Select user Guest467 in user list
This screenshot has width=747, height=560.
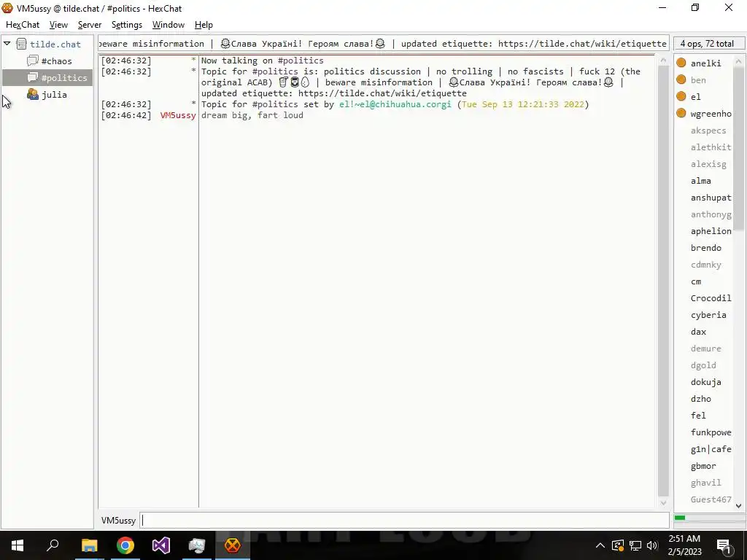[x=711, y=499]
